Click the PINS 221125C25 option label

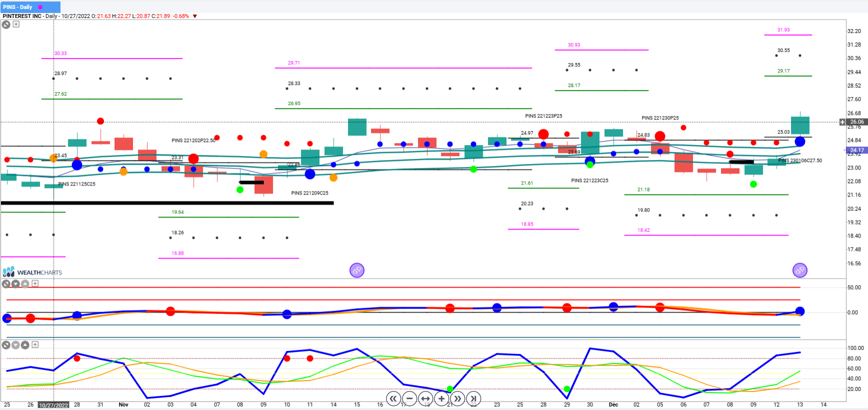tap(76, 184)
